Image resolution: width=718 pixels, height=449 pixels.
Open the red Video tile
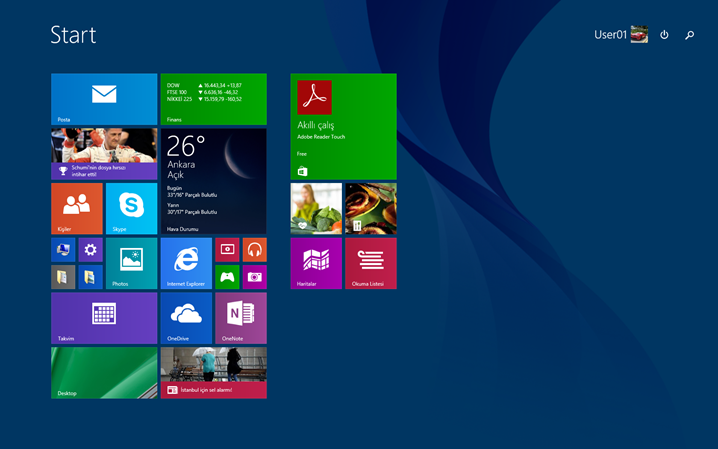click(x=227, y=250)
